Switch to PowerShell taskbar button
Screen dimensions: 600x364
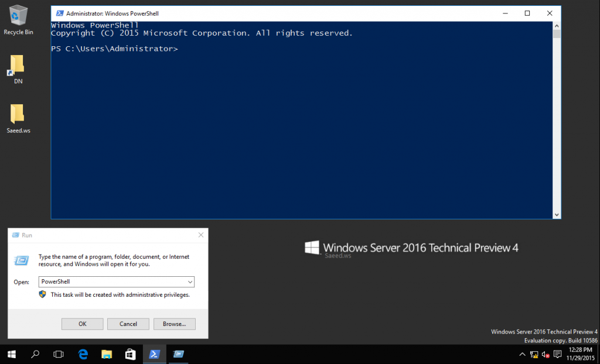tap(154, 355)
